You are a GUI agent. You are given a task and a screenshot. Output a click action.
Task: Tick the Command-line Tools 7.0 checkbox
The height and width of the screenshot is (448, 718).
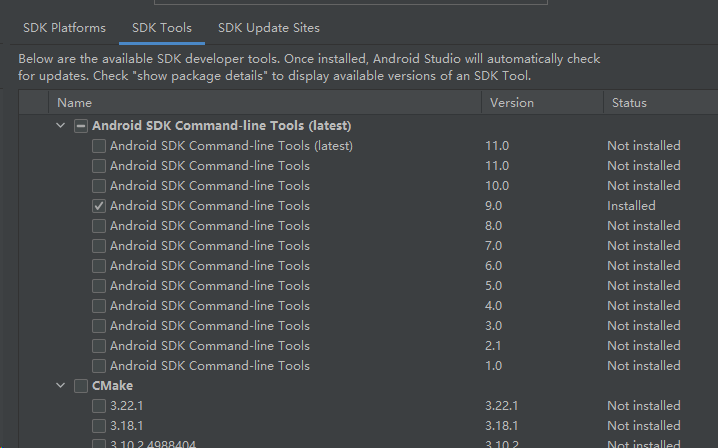click(x=99, y=246)
